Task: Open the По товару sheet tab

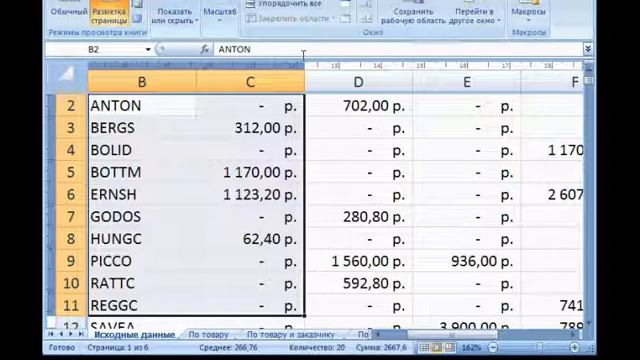Action: tap(208, 335)
